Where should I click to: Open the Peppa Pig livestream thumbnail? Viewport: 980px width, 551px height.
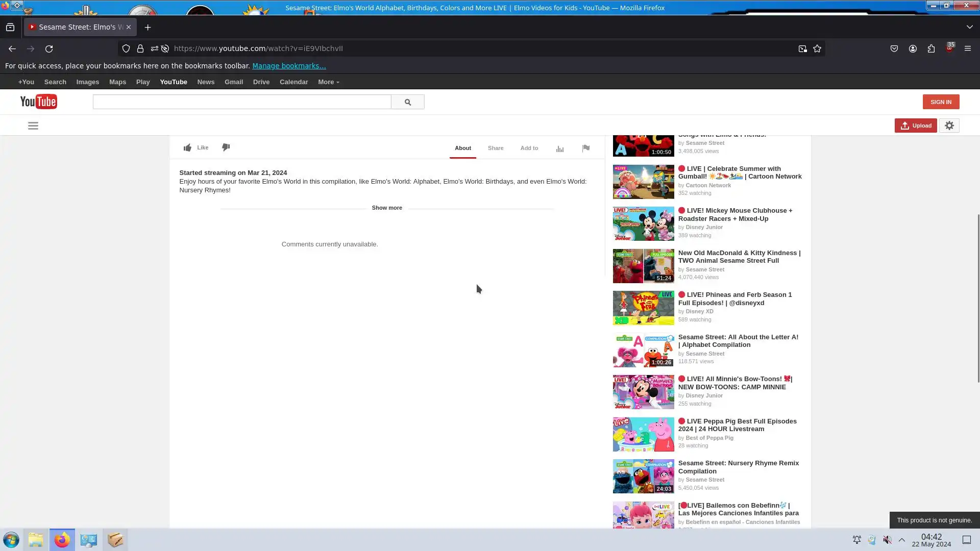[x=643, y=434]
